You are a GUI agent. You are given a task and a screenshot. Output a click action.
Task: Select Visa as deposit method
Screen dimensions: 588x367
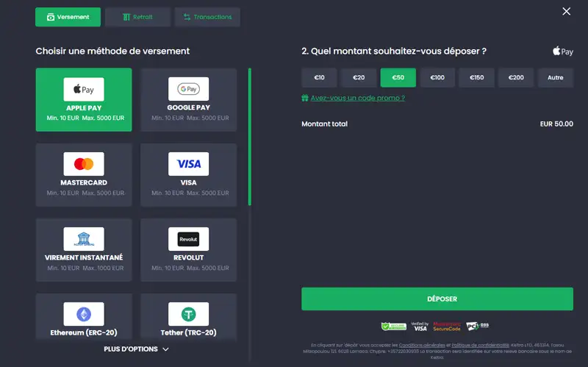coord(189,175)
